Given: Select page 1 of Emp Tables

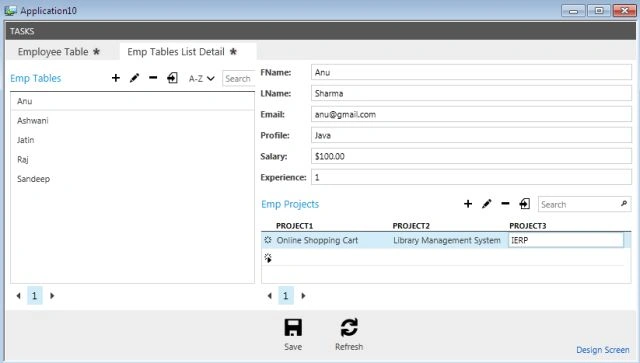Looking at the screenshot, I should tap(35, 295).
